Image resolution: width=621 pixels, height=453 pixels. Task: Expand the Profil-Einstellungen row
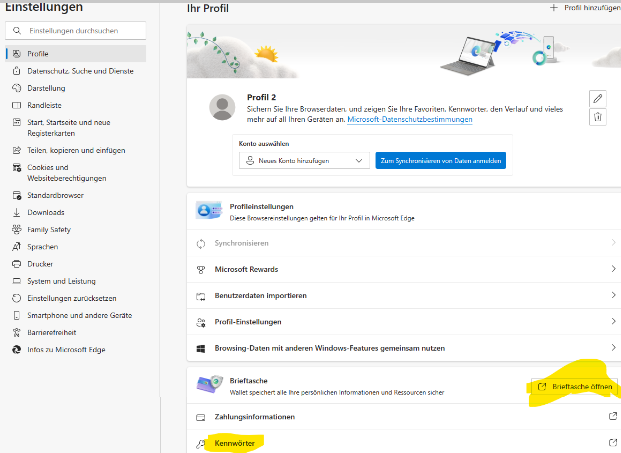(612, 322)
